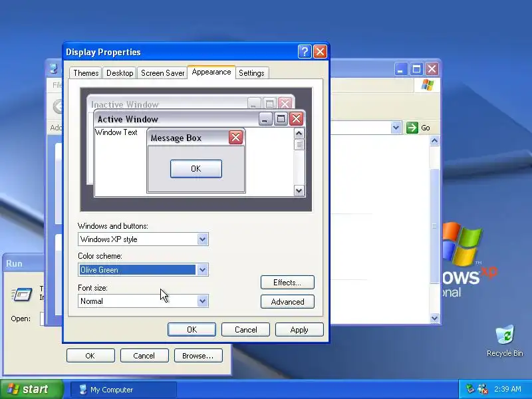Maximize the My Computer window

pyautogui.click(x=416, y=69)
